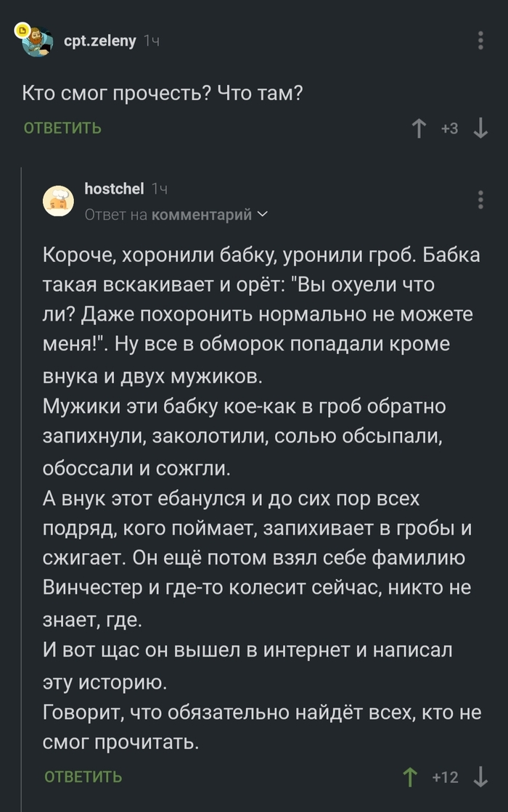The image size is (508, 812).
Task: Open cpt.zeleny's comment three-dot menu
Action: 480,41
